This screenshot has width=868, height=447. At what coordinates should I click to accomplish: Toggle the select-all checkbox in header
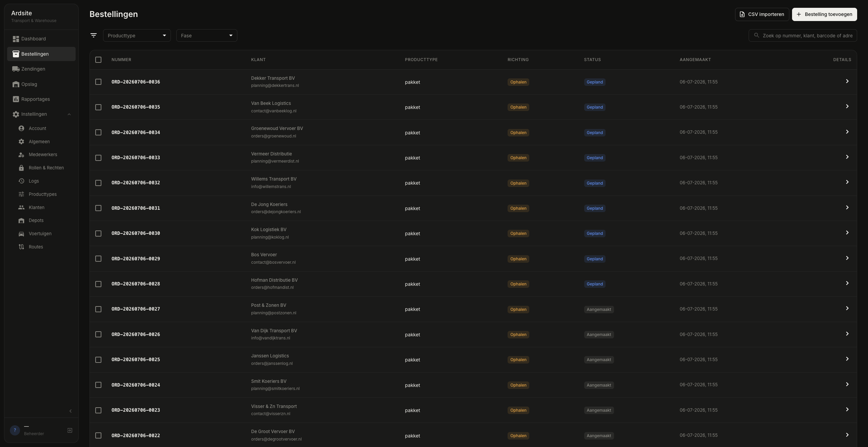coord(98,60)
